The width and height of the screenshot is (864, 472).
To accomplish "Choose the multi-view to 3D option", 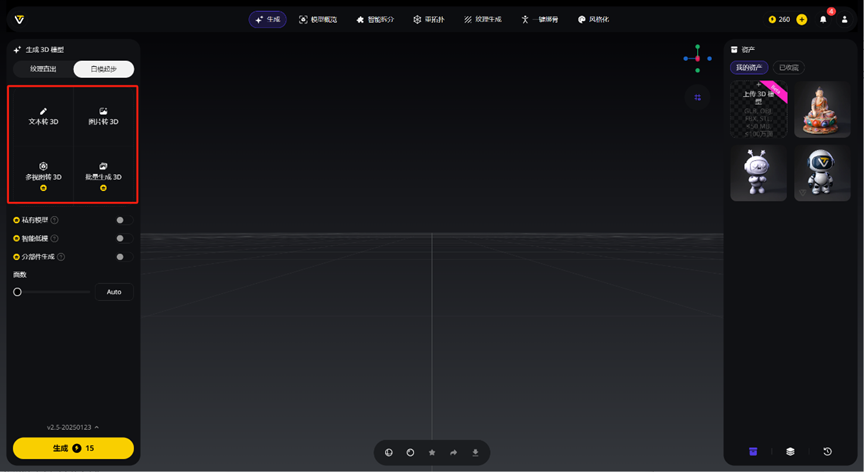I will [43, 172].
